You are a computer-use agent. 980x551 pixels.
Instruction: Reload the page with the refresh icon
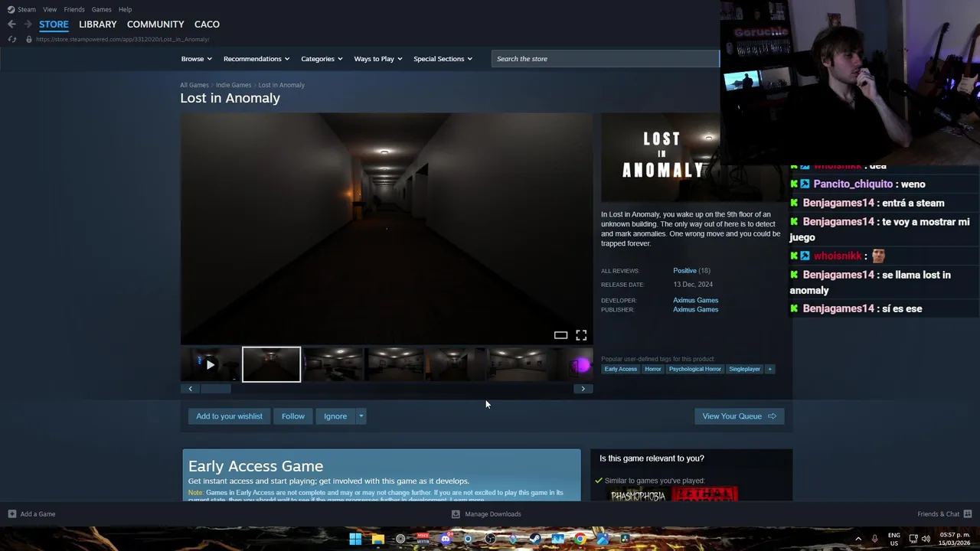pos(11,39)
